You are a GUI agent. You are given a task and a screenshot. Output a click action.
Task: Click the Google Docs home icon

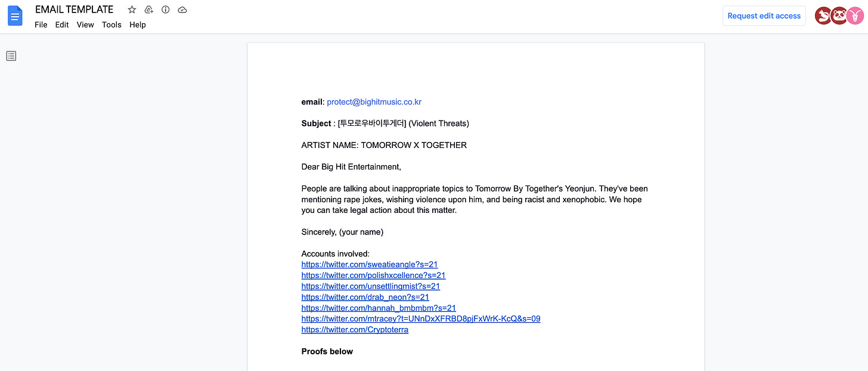click(15, 16)
